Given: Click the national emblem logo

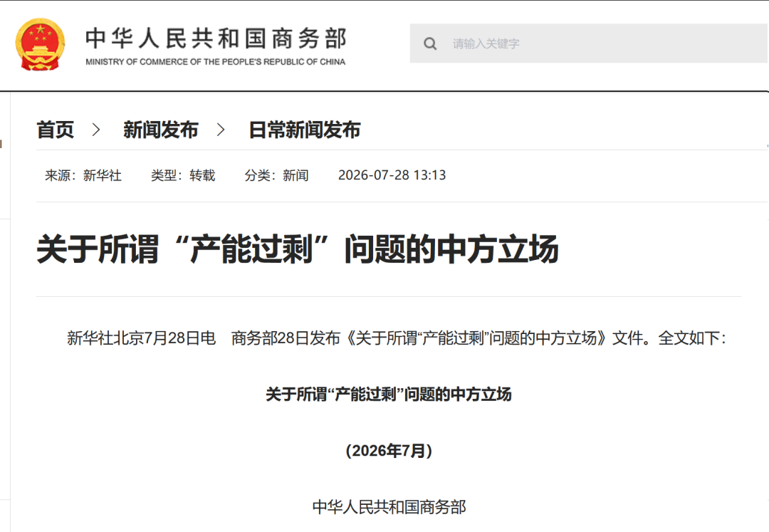Looking at the screenshot, I should pyautogui.click(x=40, y=45).
